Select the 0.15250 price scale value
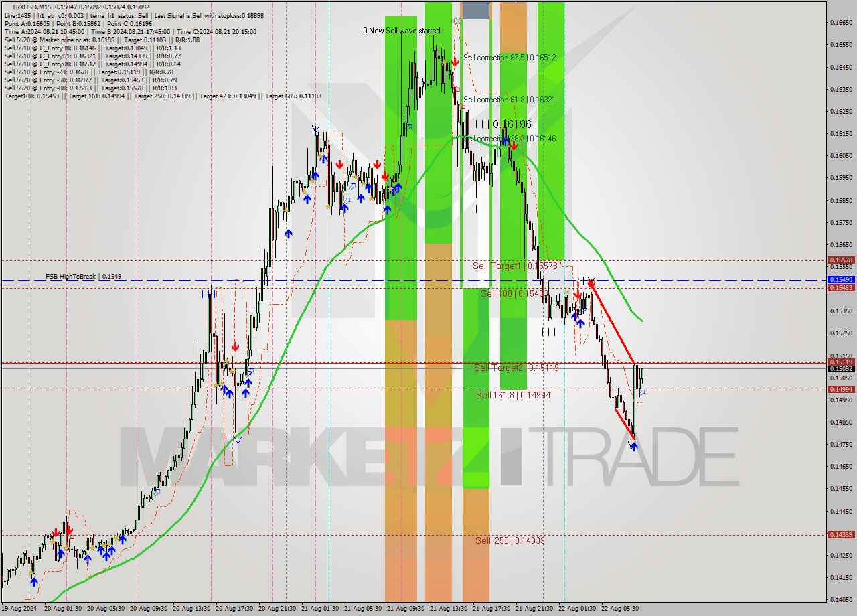857x616 pixels. click(841, 333)
